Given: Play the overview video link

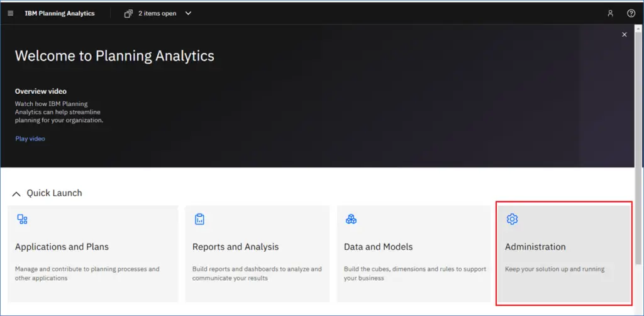Looking at the screenshot, I should point(30,138).
